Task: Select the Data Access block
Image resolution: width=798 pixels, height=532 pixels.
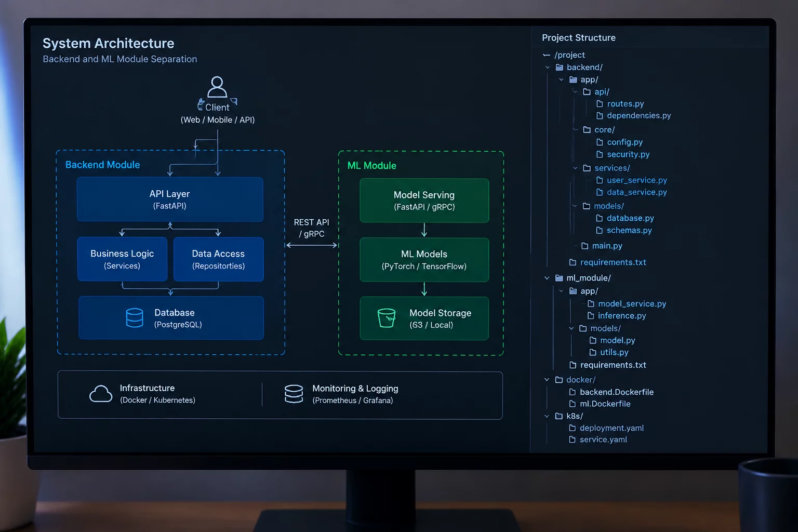Action: point(218,259)
